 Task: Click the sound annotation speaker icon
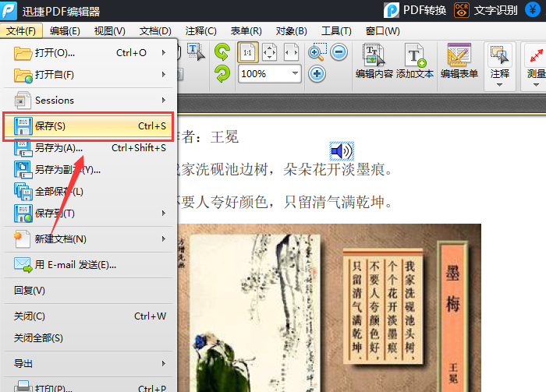(x=342, y=151)
